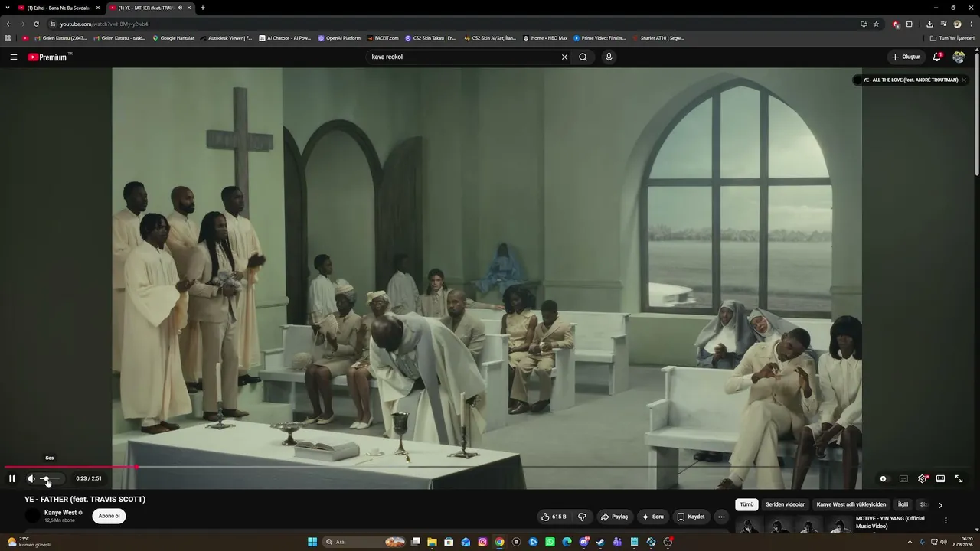The height and width of the screenshot is (551, 980).
Task: Open the video player settings gear
Action: (x=923, y=479)
